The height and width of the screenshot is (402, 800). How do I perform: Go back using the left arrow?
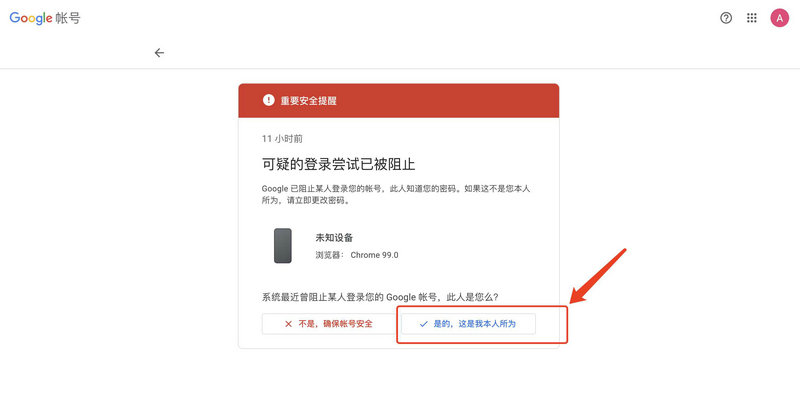pyautogui.click(x=159, y=53)
